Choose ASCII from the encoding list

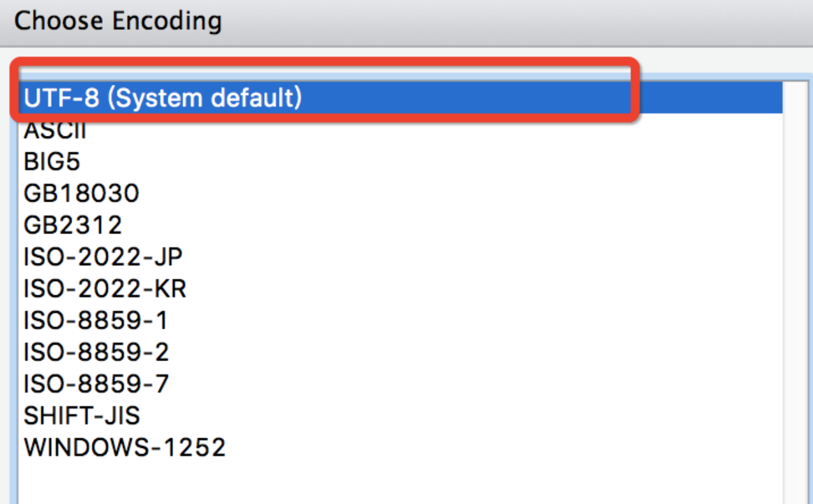pos(55,130)
